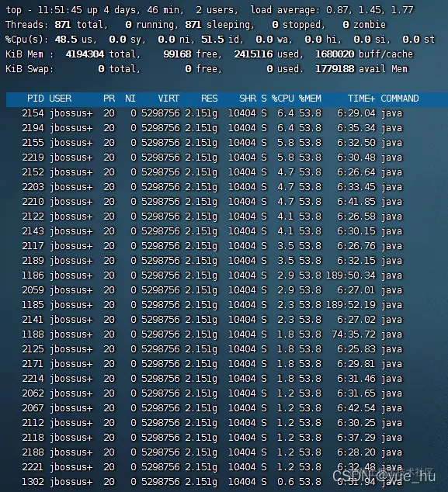Viewport: 448px width, 492px height.
Task: Click the 0 zombie count
Action: pyautogui.click(x=346, y=25)
